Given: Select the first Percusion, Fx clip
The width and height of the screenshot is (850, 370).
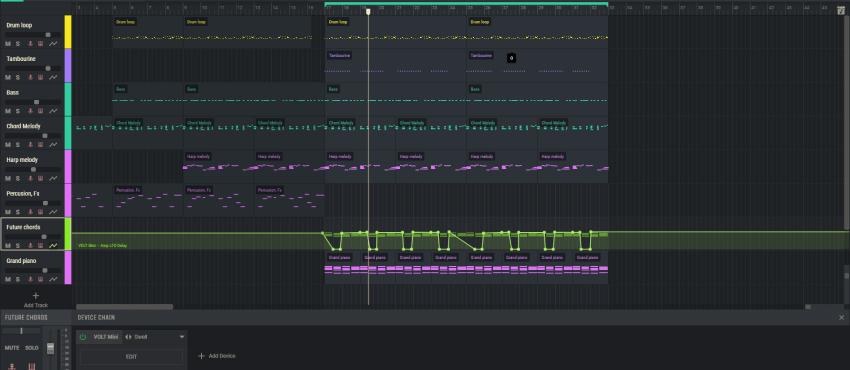Looking at the screenshot, I should pos(148,200).
